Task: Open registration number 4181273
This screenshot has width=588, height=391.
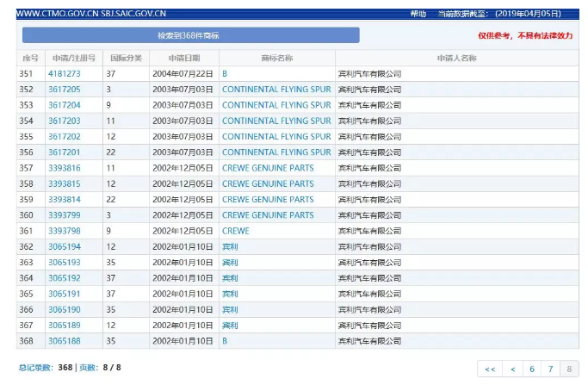Action: (x=64, y=74)
